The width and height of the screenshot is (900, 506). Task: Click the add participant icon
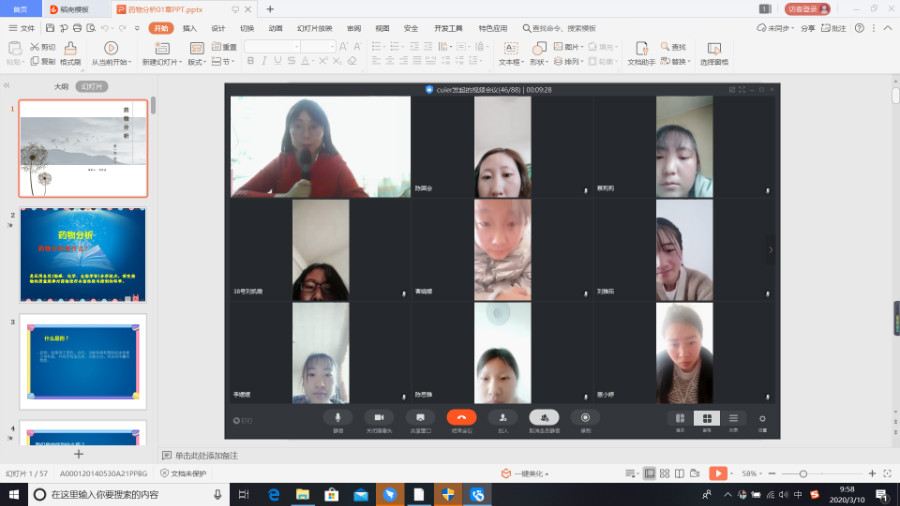point(503,418)
